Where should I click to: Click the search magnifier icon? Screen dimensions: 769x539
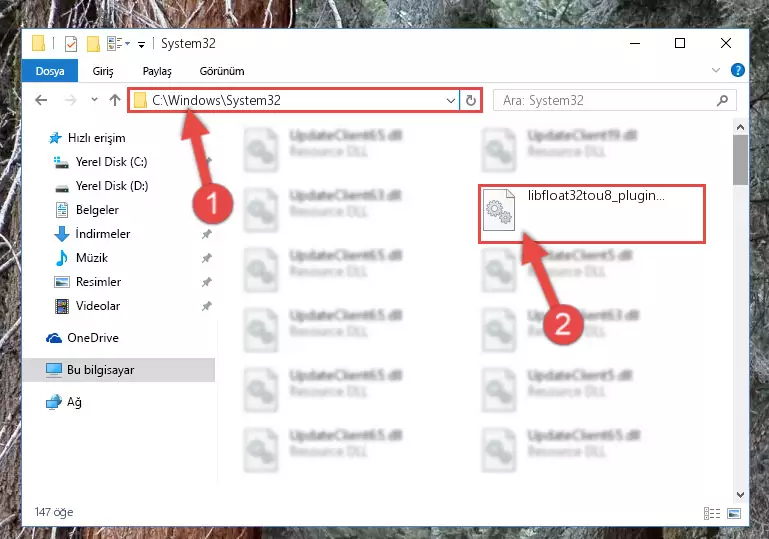[722, 101]
